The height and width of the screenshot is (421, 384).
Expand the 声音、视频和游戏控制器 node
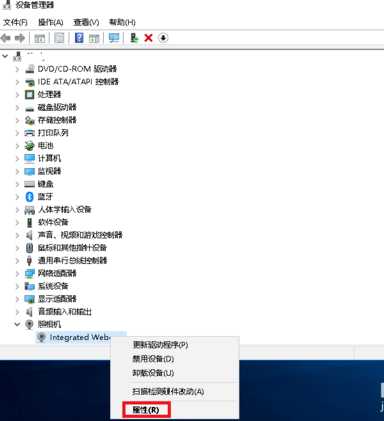[x=17, y=235]
